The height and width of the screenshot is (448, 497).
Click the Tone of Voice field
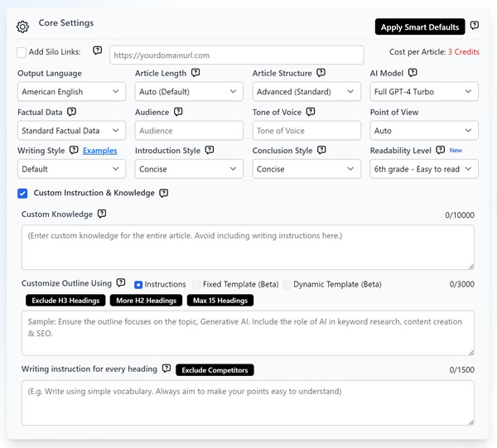coord(306,131)
